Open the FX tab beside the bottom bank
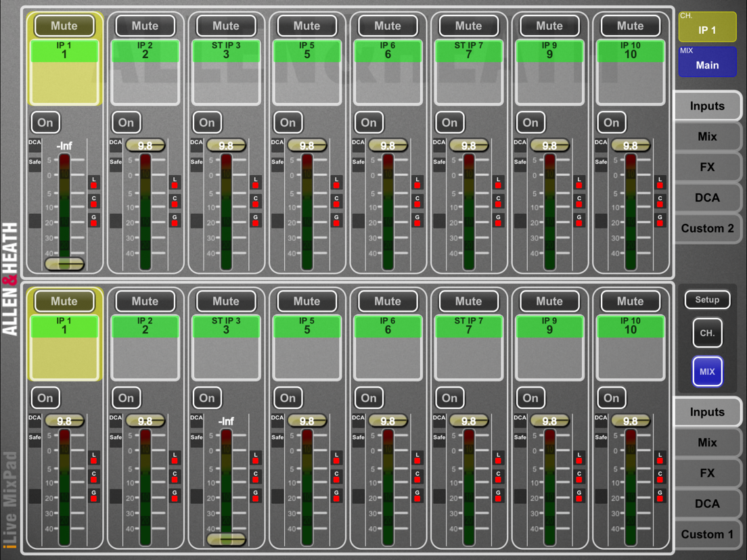 tap(708, 473)
